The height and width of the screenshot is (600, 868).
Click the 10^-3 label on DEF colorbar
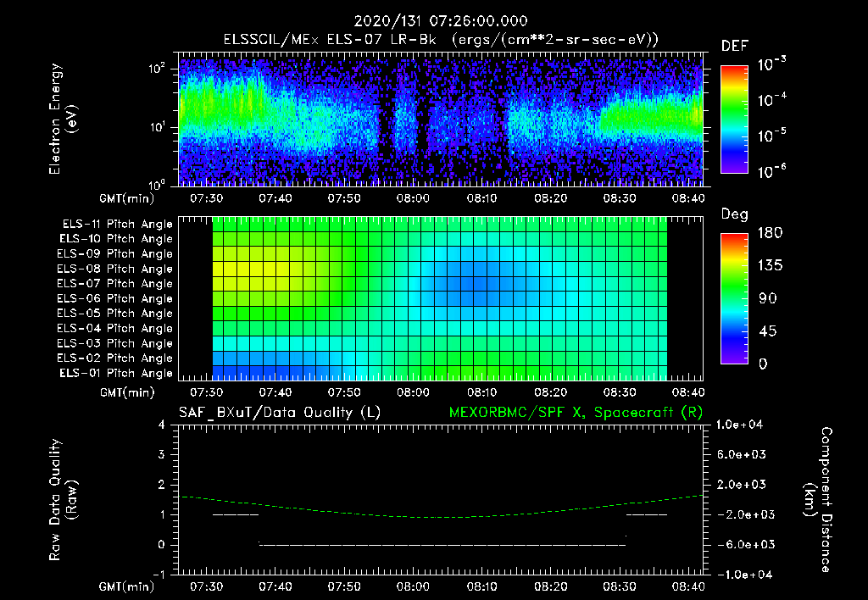pyautogui.click(x=772, y=64)
